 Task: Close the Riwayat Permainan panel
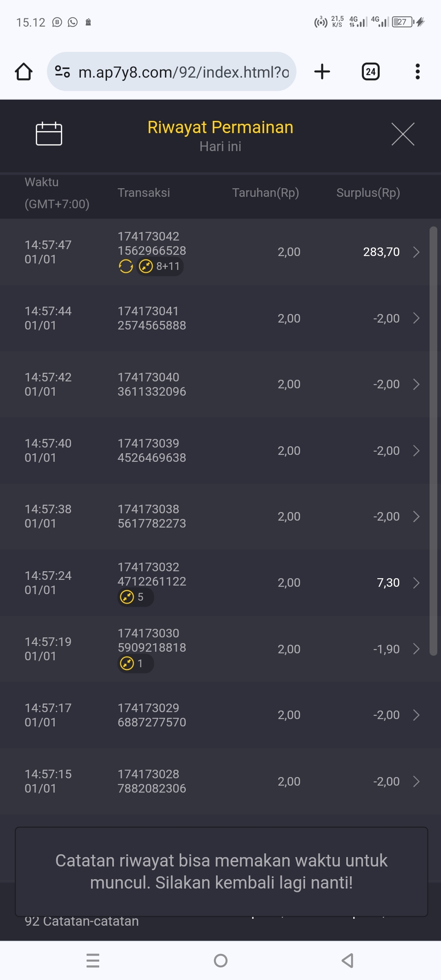tap(403, 134)
